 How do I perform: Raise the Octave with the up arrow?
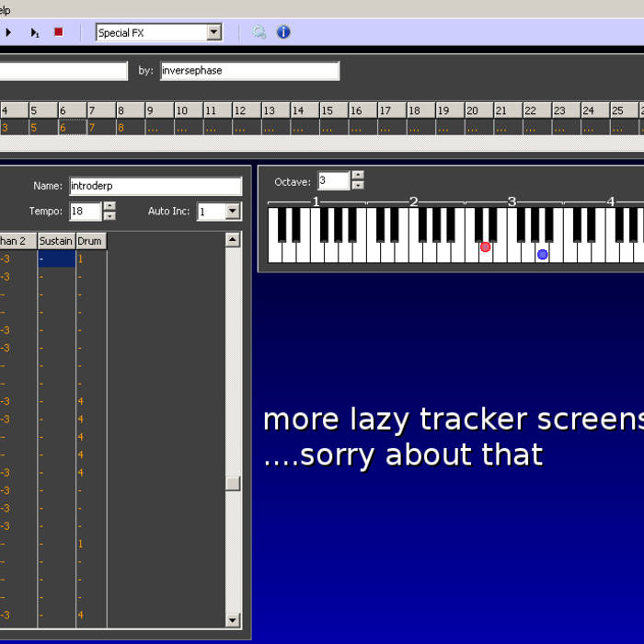point(358,176)
